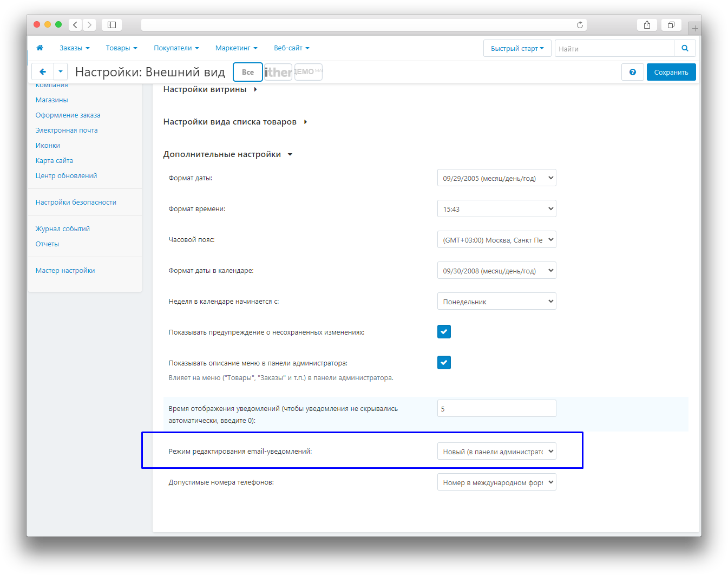Expand Настройки вида списка товаров section

click(x=235, y=122)
